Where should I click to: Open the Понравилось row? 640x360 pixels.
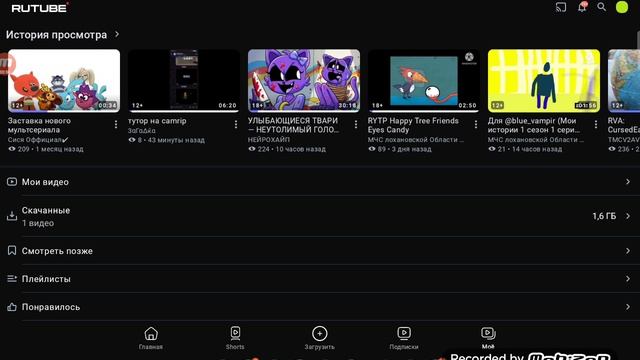320,307
